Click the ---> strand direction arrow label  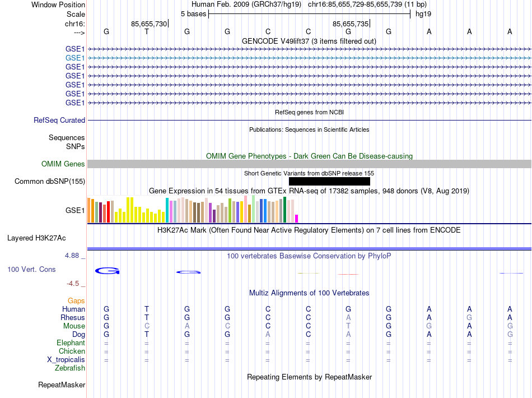79,33
